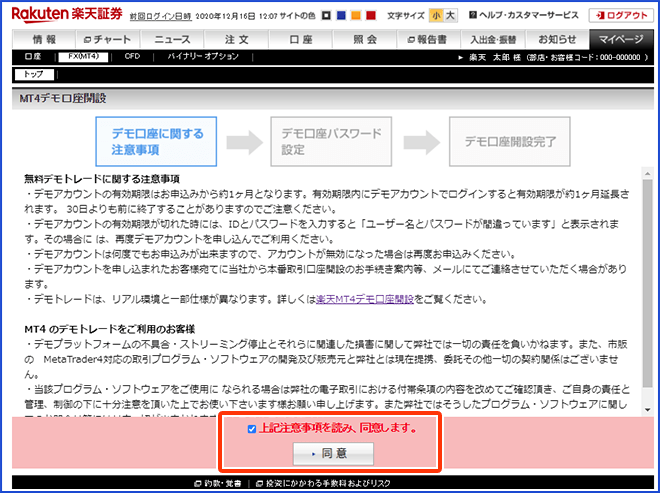Click the デモ口座開設完了 step box

pos(510,141)
